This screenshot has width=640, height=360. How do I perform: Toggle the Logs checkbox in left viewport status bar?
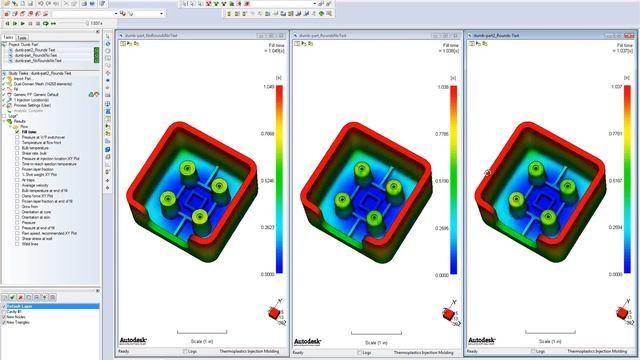[x=185, y=351]
